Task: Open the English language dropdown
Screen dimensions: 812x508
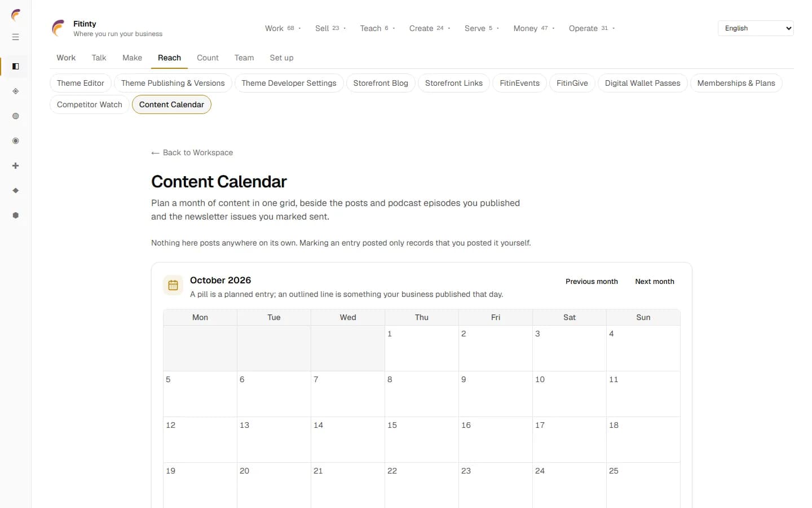Action: [x=756, y=28]
